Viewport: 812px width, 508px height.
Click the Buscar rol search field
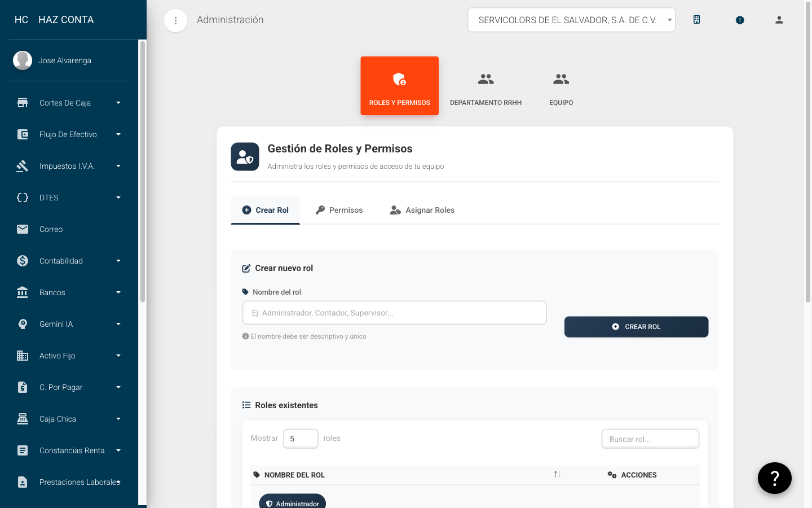(651, 439)
